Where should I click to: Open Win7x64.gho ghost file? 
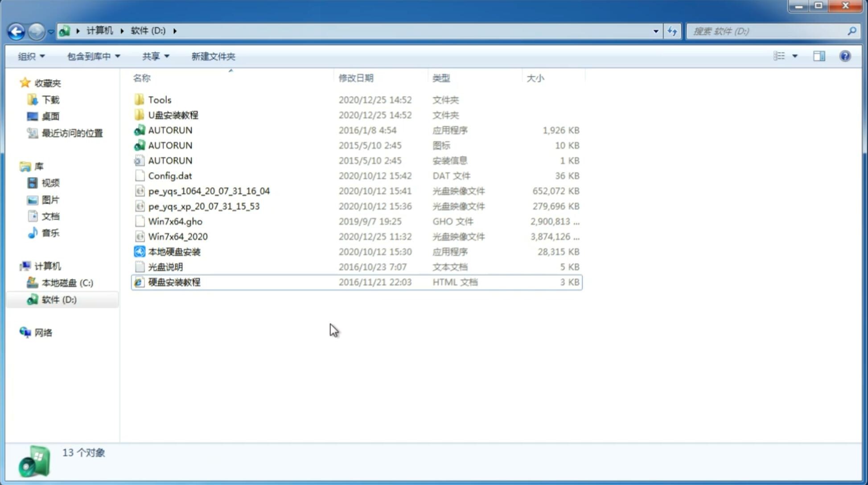tap(175, 221)
